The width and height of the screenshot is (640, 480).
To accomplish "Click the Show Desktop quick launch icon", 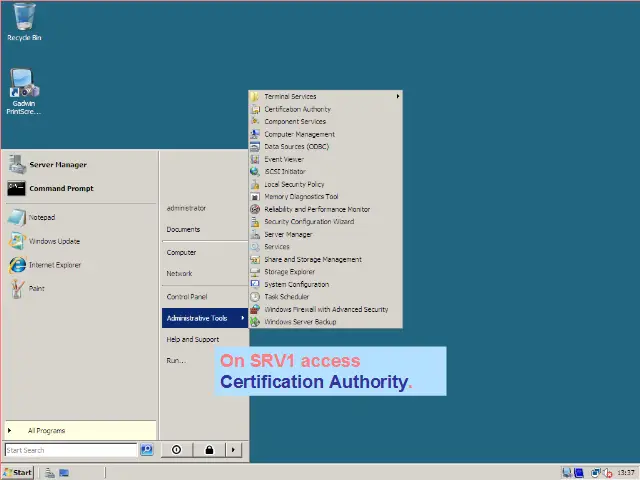I will (64, 473).
